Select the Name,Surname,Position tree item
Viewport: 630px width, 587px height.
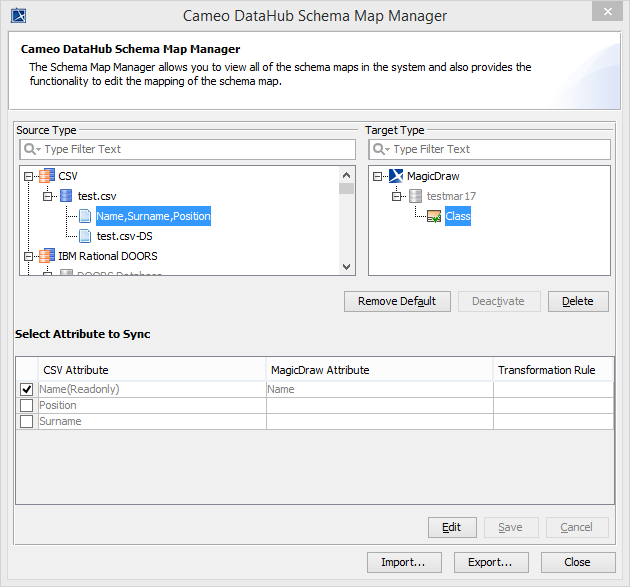pos(153,216)
